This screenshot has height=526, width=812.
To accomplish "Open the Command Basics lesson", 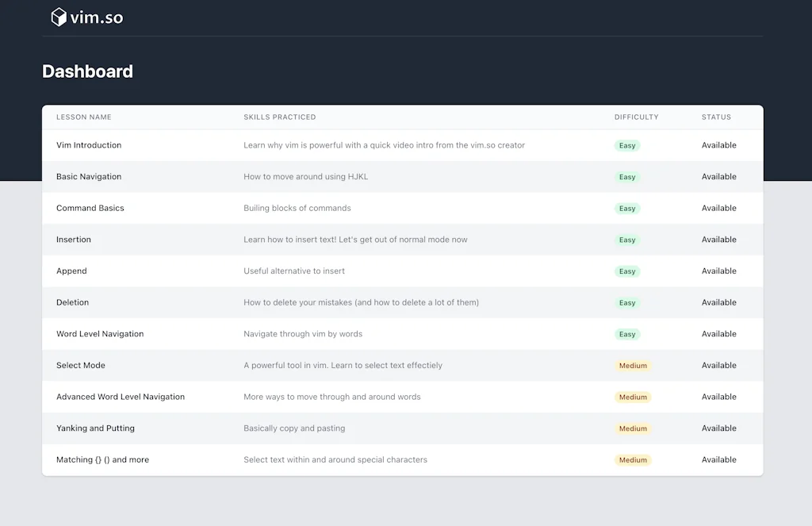I will (89, 208).
